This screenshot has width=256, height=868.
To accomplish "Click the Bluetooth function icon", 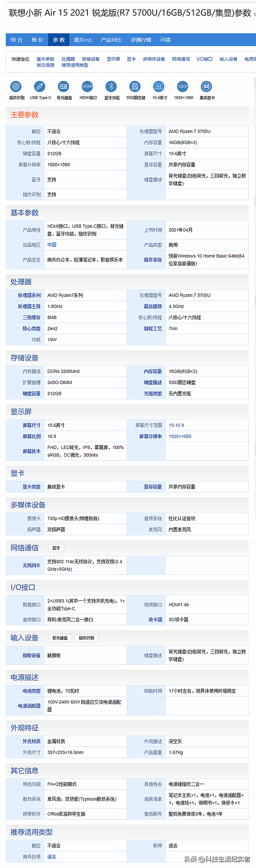I will pyautogui.click(x=111, y=87).
